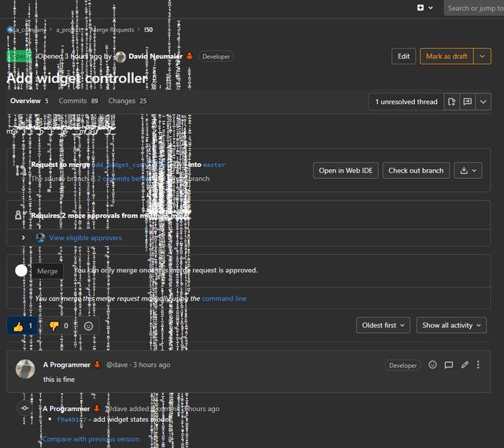Click the Merge button
The height and width of the screenshot is (448, 504).
[x=47, y=271]
